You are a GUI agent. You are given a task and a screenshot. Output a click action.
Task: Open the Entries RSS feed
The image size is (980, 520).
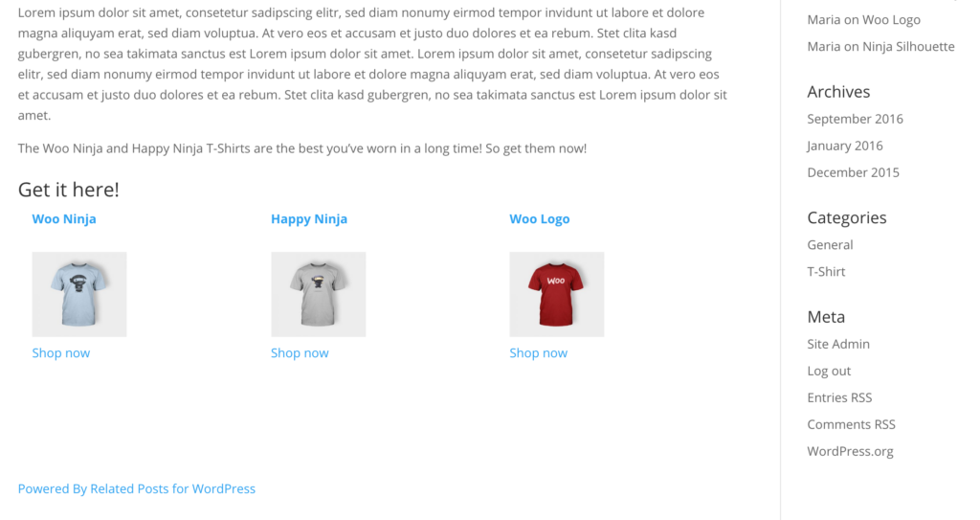coord(839,398)
